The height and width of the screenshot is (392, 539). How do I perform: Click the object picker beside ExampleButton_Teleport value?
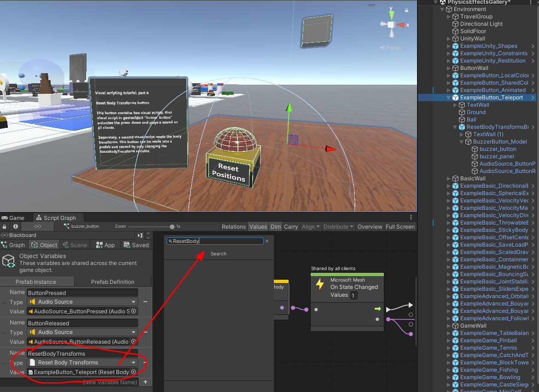[x=134, y=372]
